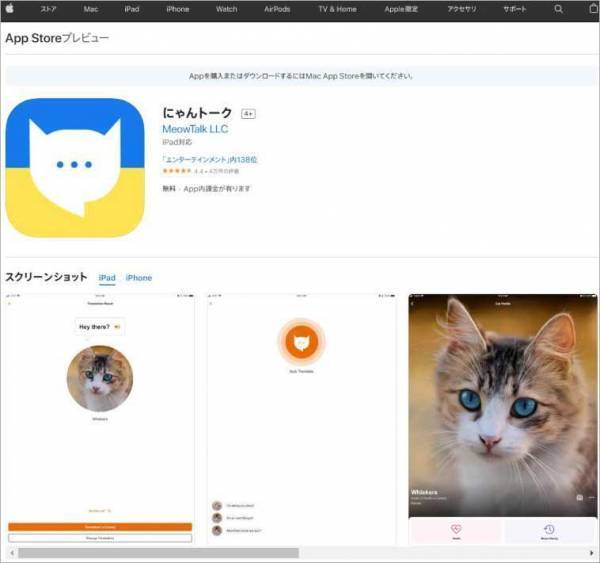Click the にゃんトーク cat app icon

pos(75,168)
